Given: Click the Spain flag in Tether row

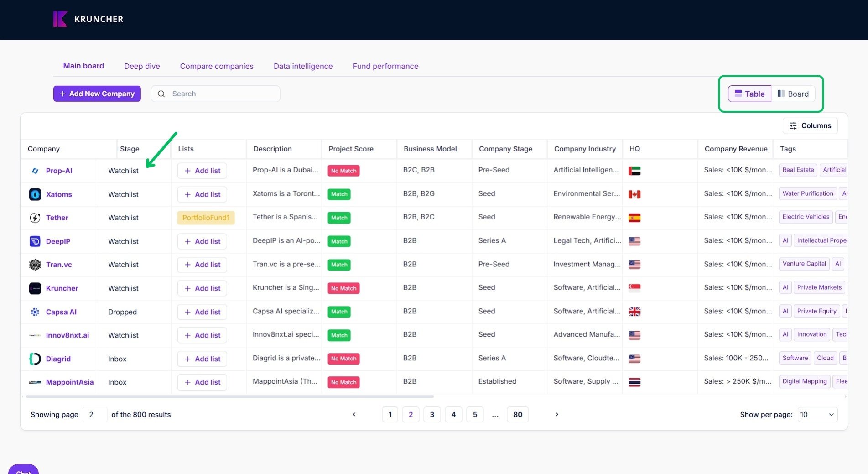Looking at the screenshot, I should (634, 218).
